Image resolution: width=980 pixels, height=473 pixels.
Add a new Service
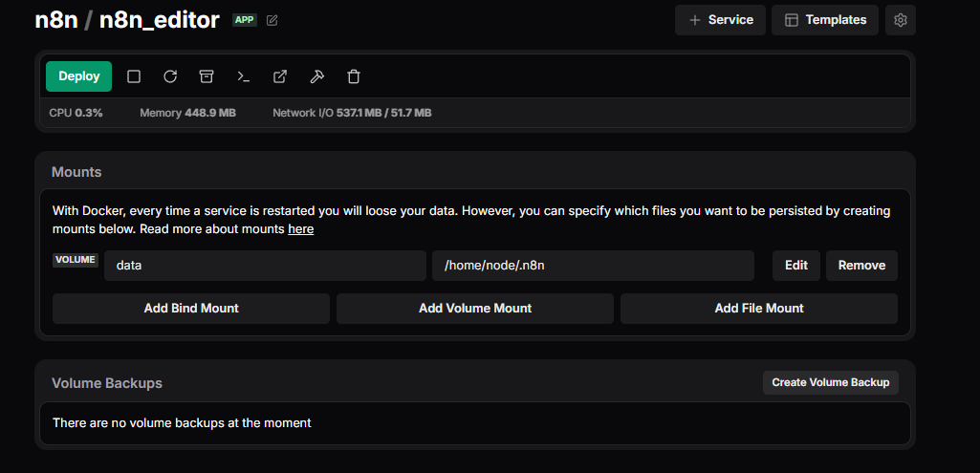(x=720, y=20)
